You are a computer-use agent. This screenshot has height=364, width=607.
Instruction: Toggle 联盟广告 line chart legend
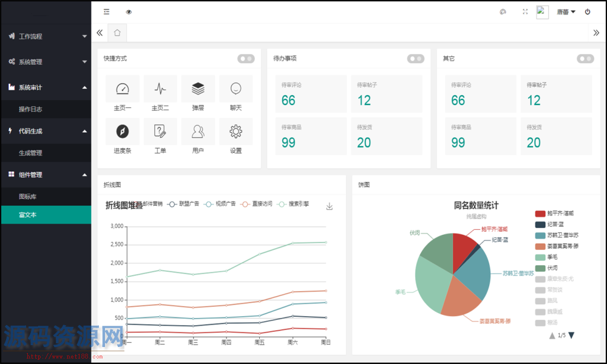click(183, 204)
